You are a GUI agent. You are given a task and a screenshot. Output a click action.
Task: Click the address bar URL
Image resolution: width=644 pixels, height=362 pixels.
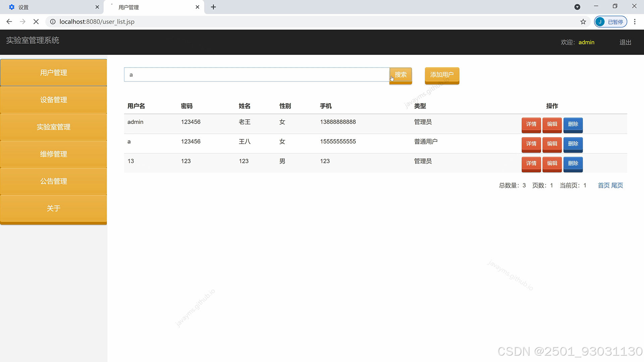97,22
